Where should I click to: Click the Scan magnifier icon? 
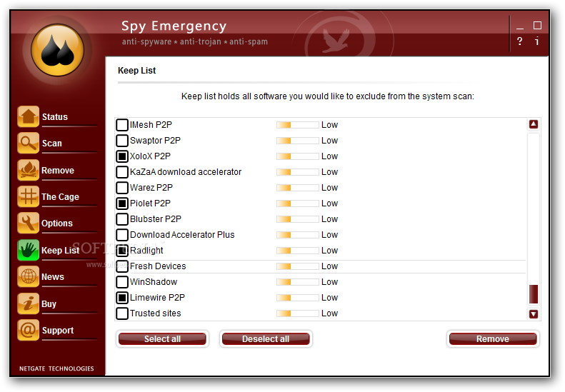tap(28, 143)
